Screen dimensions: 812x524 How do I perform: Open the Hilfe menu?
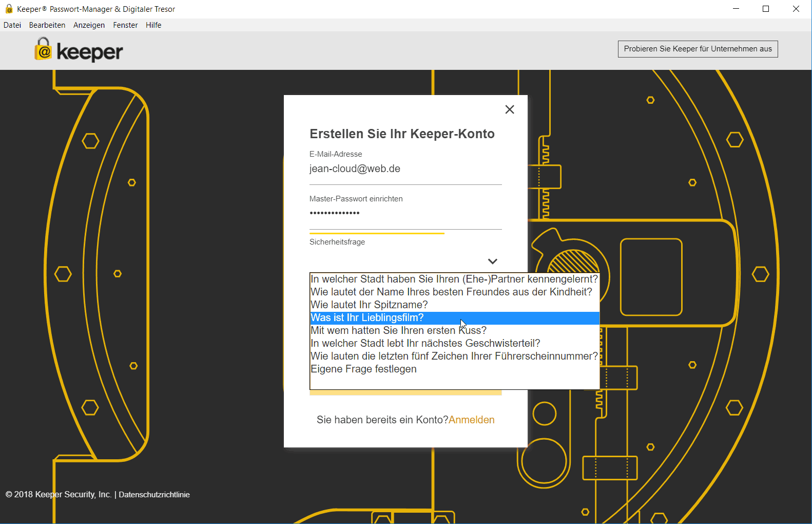[x=153, y=25]
